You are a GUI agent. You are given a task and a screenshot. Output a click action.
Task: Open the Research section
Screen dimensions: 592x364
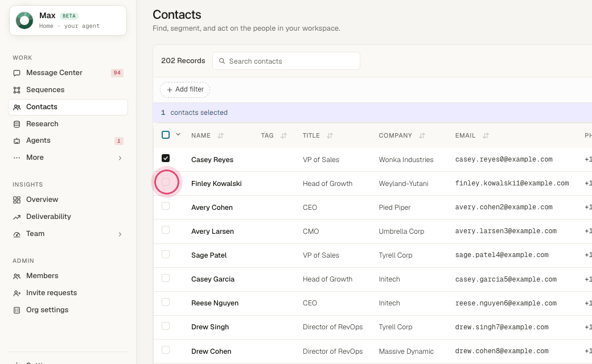68,124
